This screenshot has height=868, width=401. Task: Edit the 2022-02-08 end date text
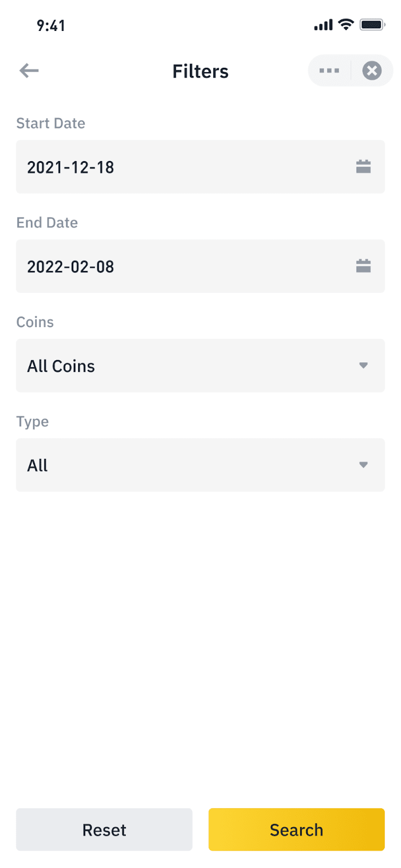click(x=71, y=266)
